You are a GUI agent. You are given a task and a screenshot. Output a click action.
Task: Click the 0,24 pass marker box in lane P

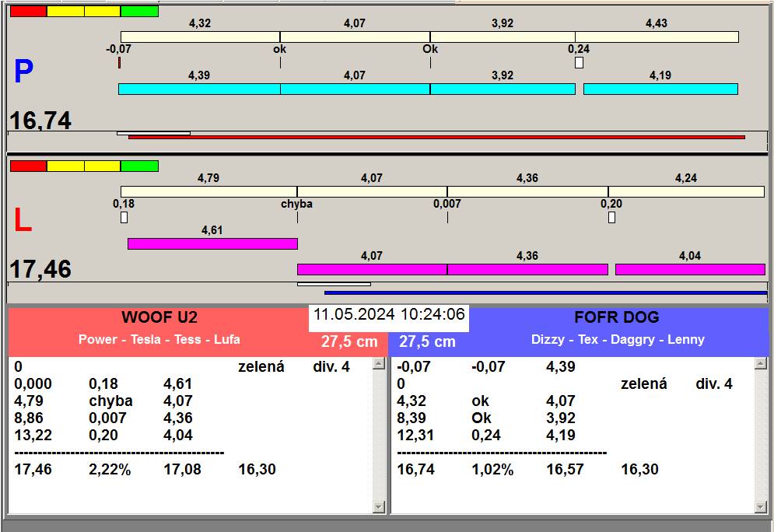coord(579,63)
